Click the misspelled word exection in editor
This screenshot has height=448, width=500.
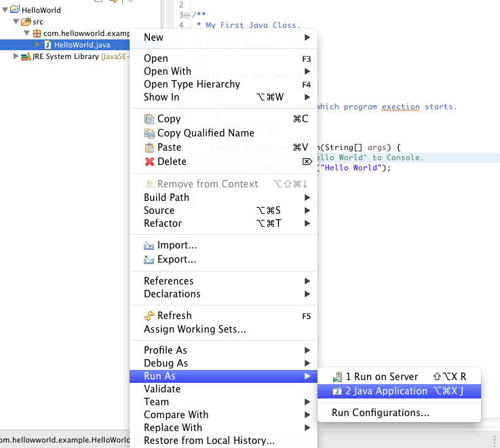coord(400,107)
